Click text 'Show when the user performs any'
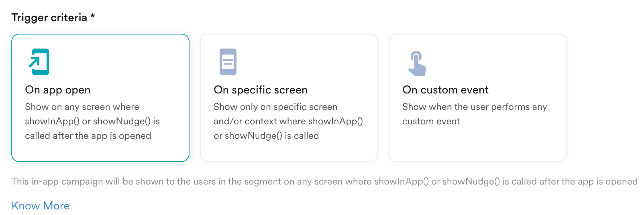The height and width of the screenshot is (215, 644). (475, 107)
